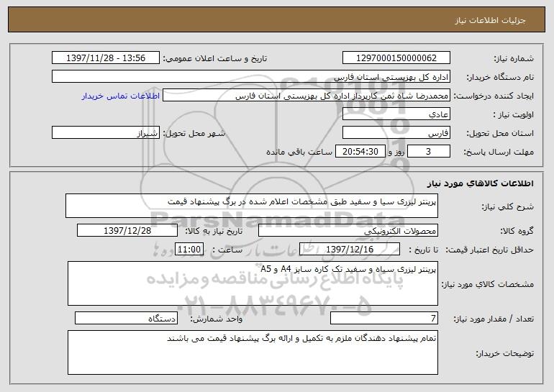The width and height of the screenshot is (554, 392).
Task: Open the buyer contact information link
Action: click(121, 96)
